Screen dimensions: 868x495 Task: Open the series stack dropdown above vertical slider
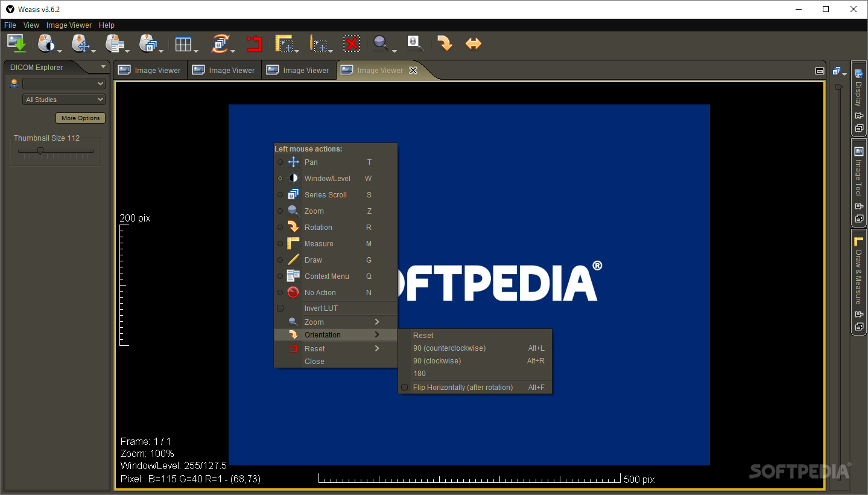click(839, 71)
